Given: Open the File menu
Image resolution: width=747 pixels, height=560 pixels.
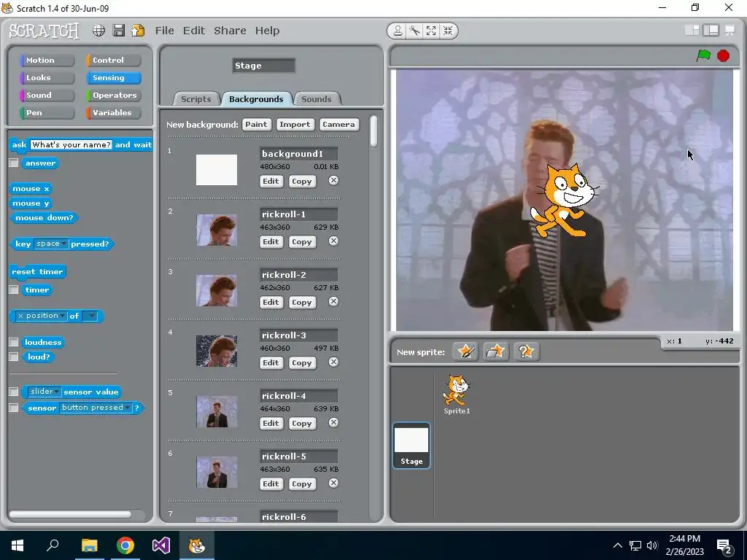Looking at the screenshot, I should (164, 31).
